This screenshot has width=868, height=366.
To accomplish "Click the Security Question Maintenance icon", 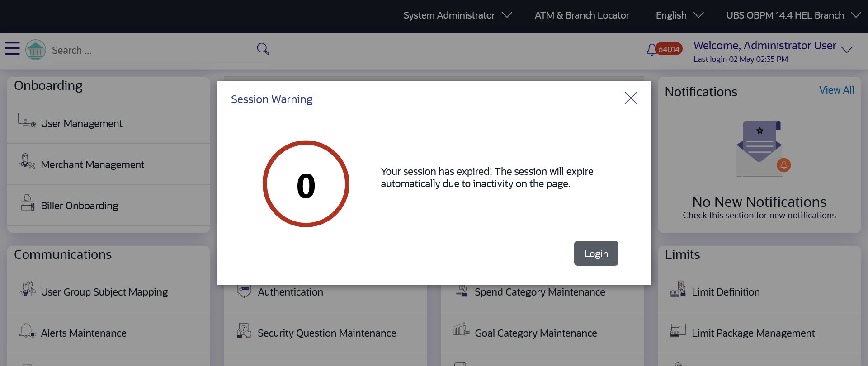I will (244, 330).
